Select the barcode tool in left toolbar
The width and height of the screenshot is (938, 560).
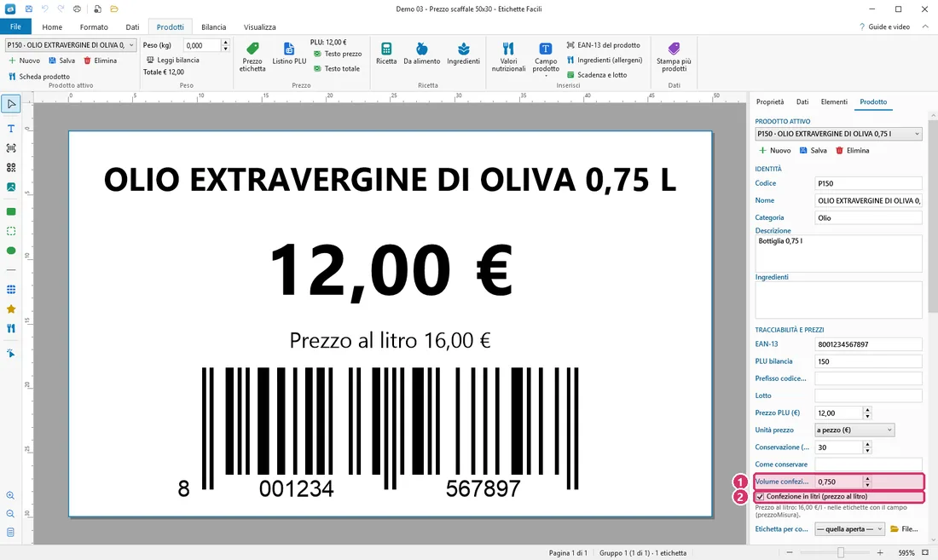point(11,147)
